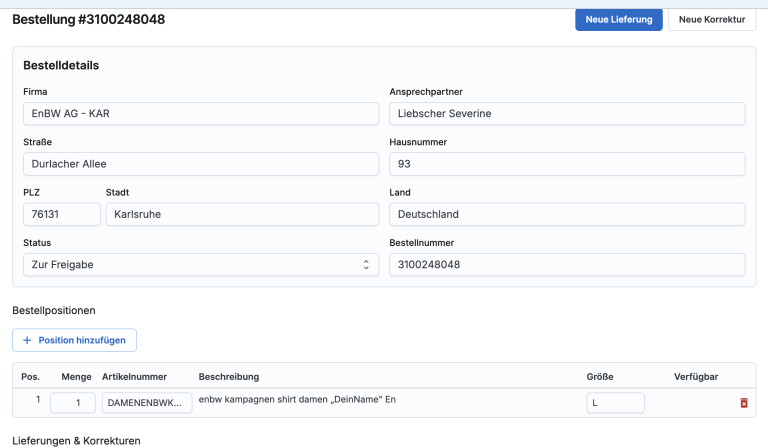Screen dimensions: 768x448
Task: Edit the Hausnummer field containing 93
Action: [x=566, y=164]
